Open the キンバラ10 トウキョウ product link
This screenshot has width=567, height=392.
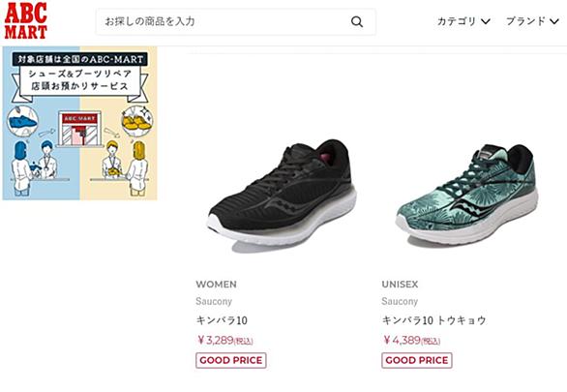pyautogui.click(x=433, y=320)
